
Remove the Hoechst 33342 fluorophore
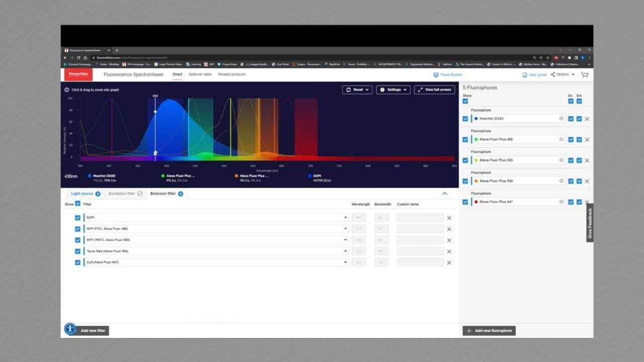pyautogui.click(x=587, y=119)
